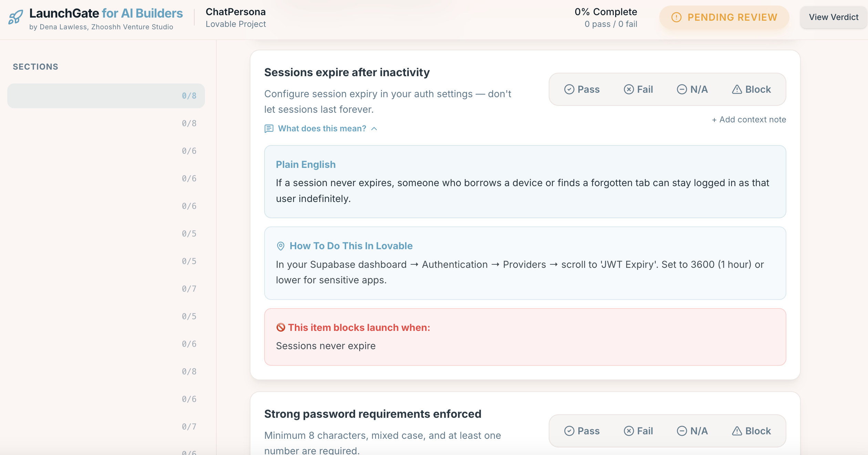The height and width of the screenshot is (455, 868).
Task: Click the red prohibited icon in blocks launch box
Action: click(x=281, y=327)
